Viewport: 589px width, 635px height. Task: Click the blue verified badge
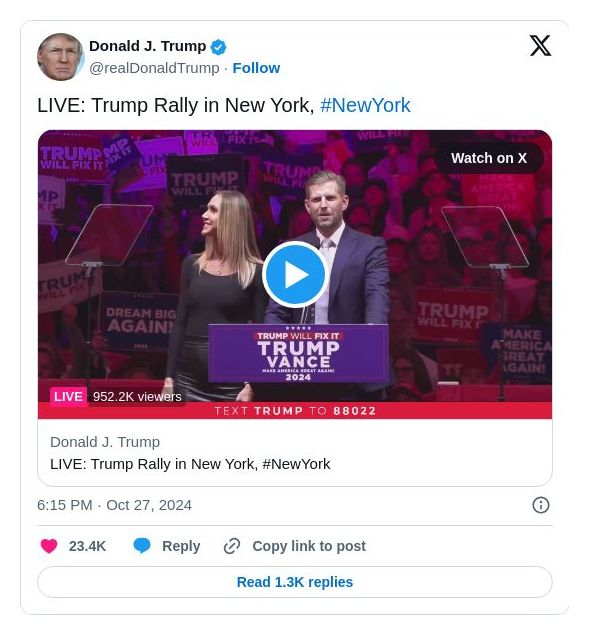(x=218, y=47)
